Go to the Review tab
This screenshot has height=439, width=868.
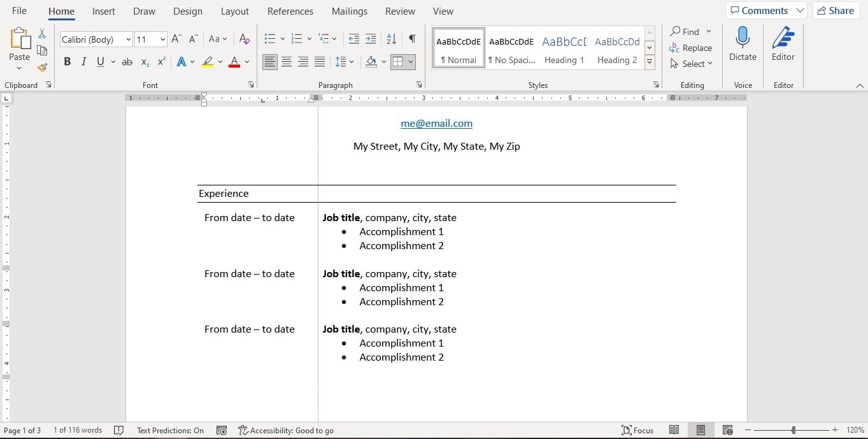[x=401, y=11]
